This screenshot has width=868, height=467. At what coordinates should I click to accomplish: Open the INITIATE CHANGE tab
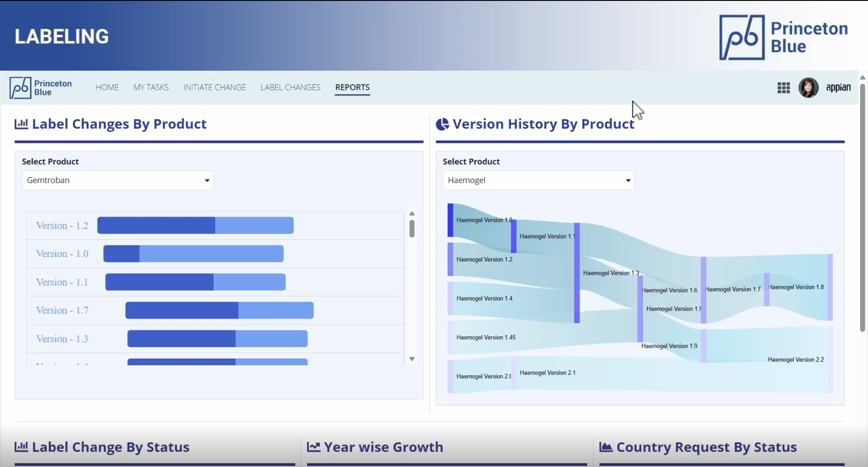point(214,87)
